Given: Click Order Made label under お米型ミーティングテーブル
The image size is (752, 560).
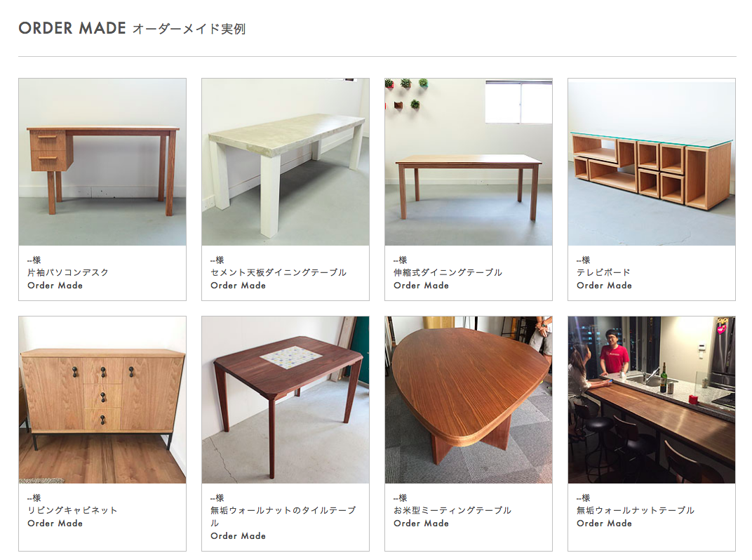Looking at the screenshot, I should tap(421, 523).
